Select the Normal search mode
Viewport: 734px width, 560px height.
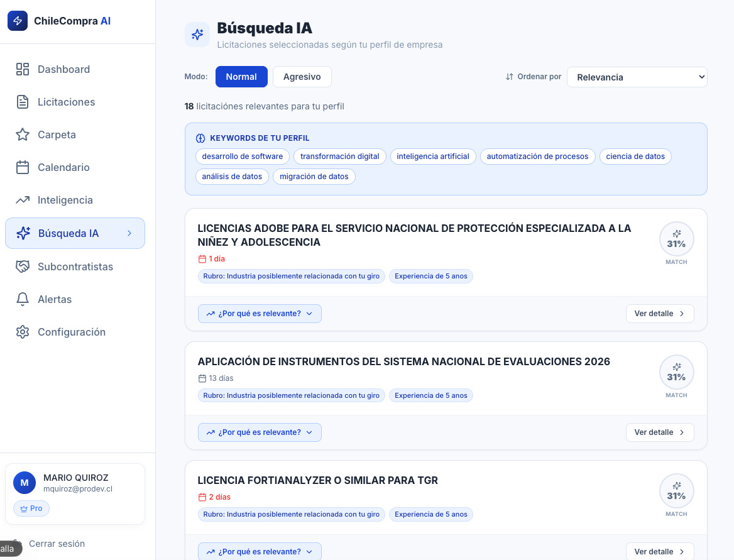point(241,77)
